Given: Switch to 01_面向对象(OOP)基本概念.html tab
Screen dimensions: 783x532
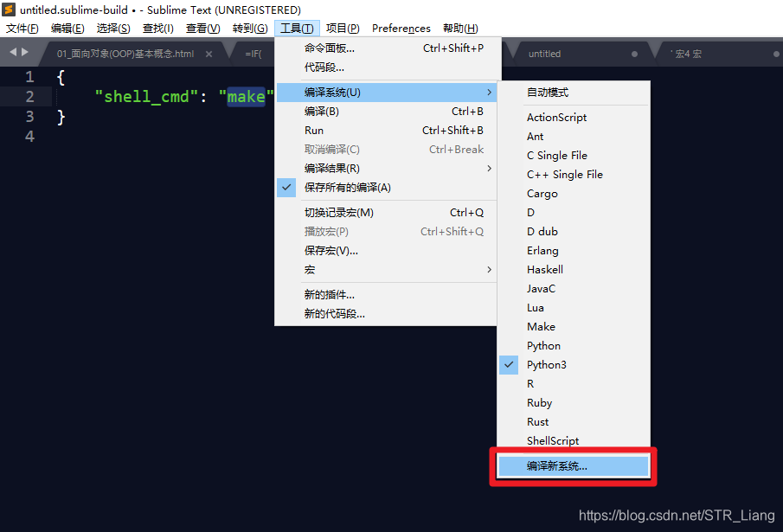Looking at the screenshot, I should 125,54.
